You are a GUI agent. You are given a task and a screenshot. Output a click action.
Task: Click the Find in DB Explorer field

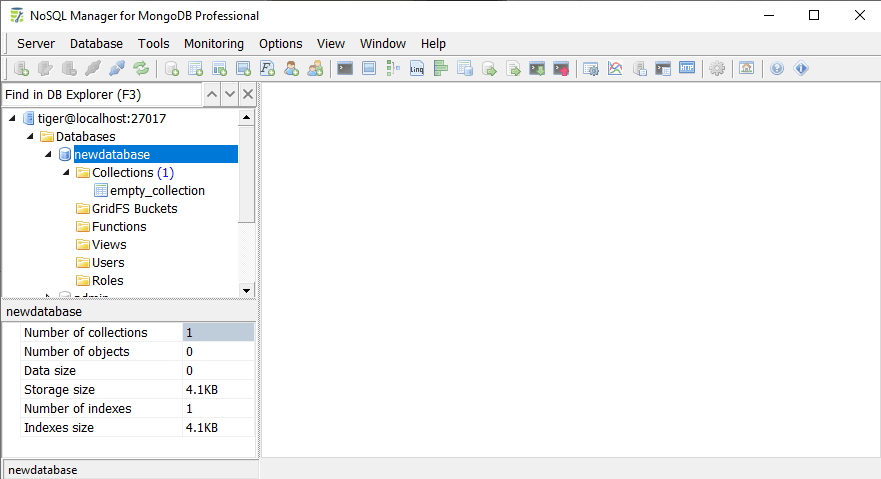(100, 95)
